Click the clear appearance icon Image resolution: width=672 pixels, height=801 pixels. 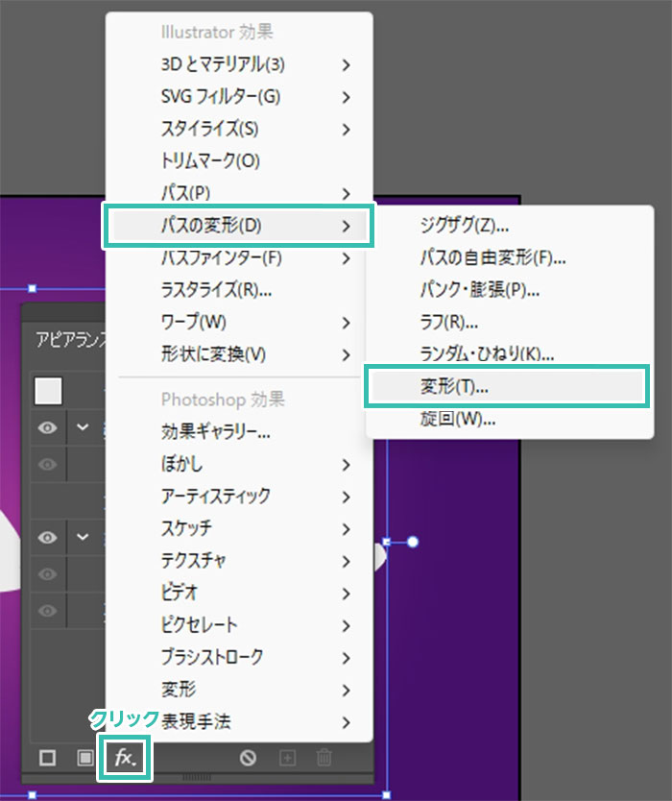[249, 758]
